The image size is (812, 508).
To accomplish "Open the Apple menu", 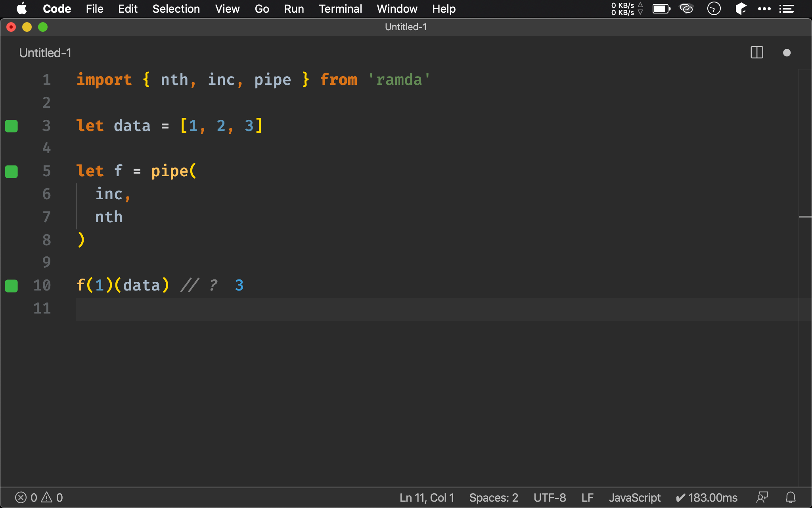I will (x=22, y=9).
